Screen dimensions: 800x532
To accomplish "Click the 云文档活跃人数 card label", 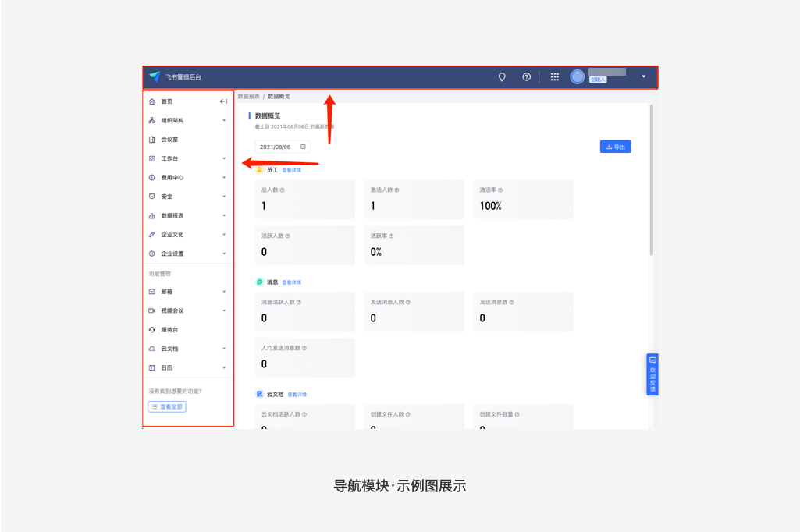I will click(281, 414).
